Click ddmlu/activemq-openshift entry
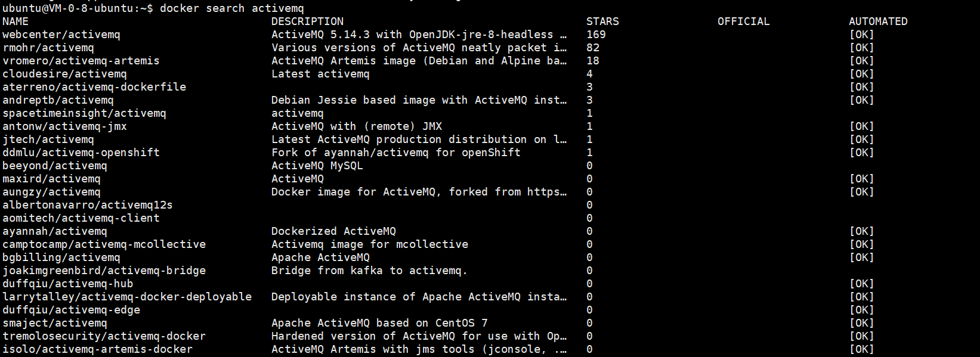980x357 pixels. click(81, 153)
